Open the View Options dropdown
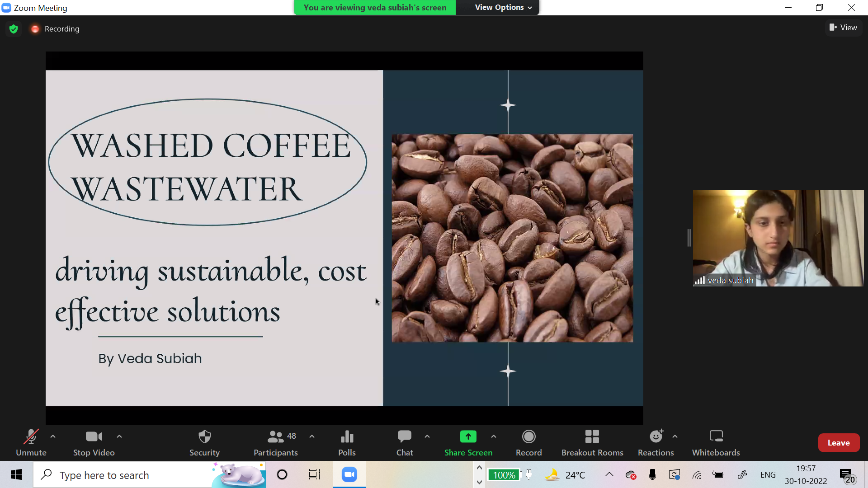The image size is (868, 488). [503, 7]
